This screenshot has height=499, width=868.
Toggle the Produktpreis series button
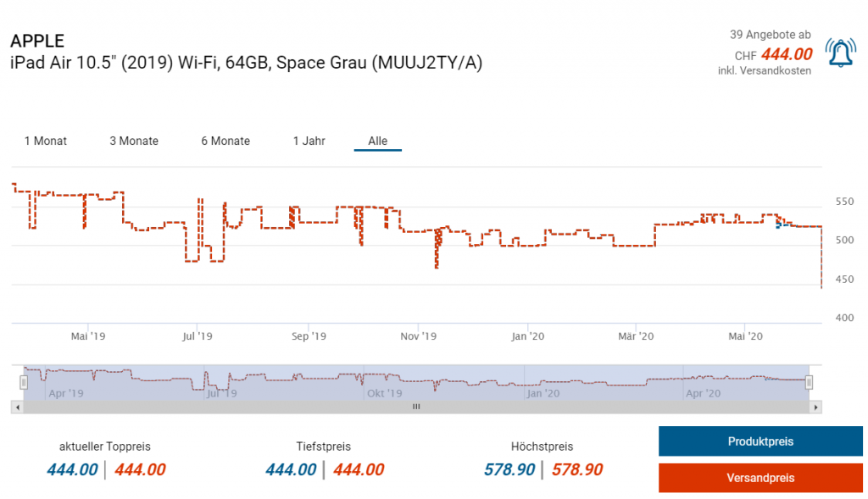[760, 441]
